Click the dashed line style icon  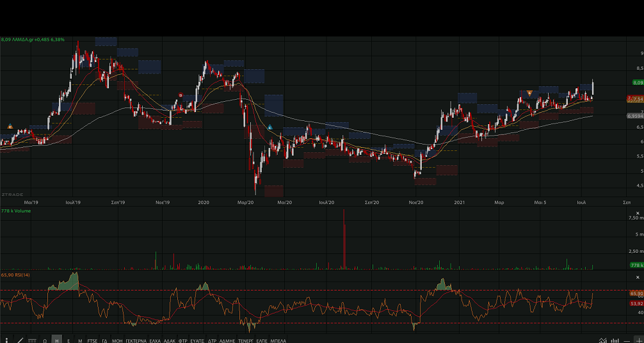32,340
